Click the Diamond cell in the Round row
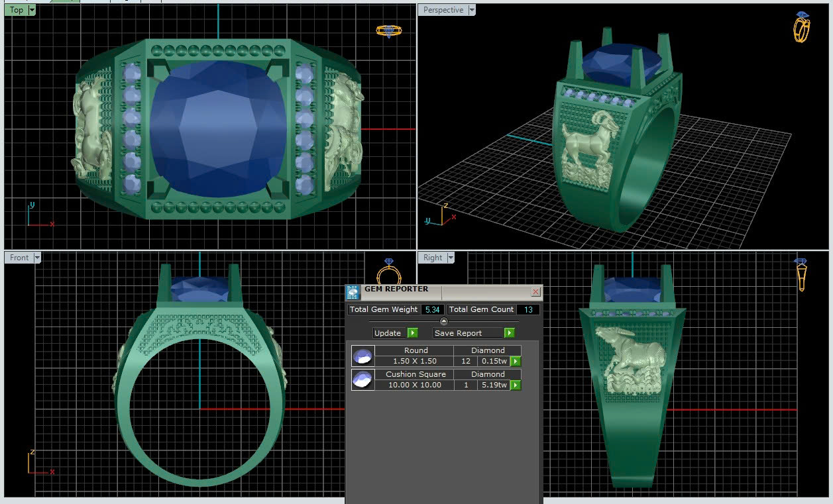 (488, 351)
